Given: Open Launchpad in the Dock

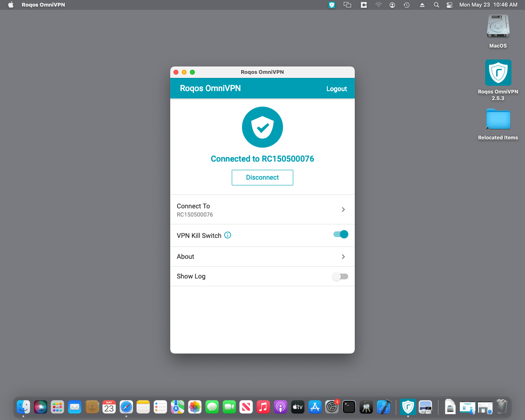Looking at the screenshot, I should (x=57, y=407).
